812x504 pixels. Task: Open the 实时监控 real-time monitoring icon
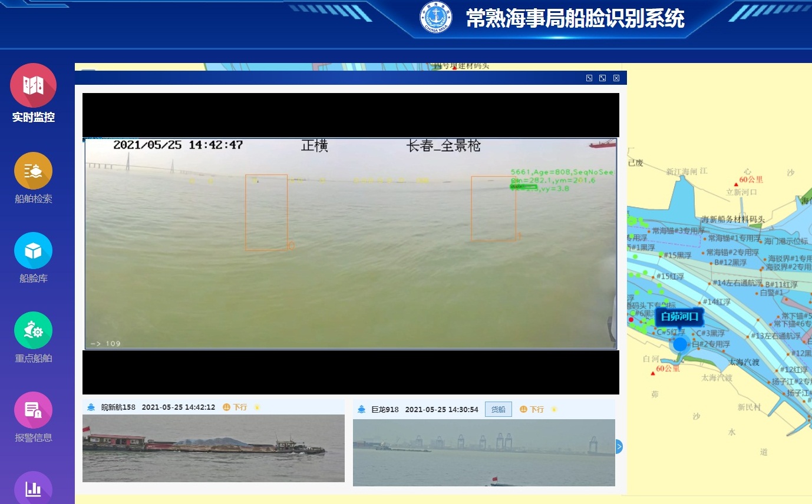pos(33,86)
